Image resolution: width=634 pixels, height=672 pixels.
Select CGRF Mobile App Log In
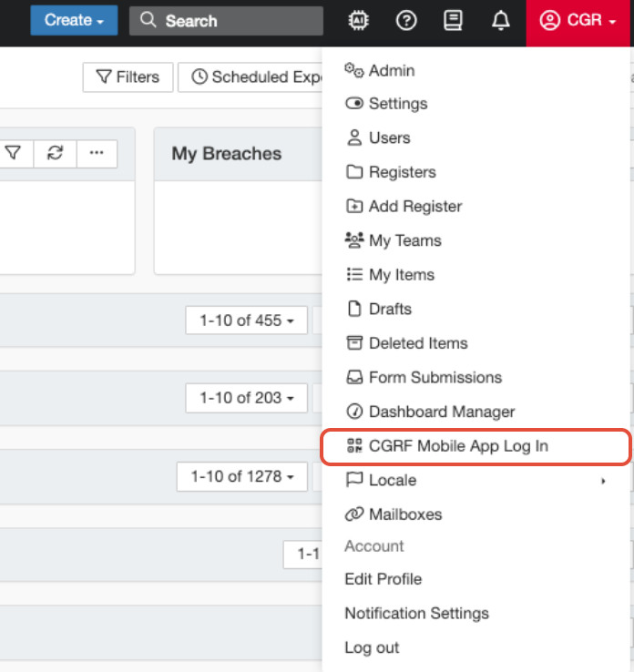click(x=476, y=446)
